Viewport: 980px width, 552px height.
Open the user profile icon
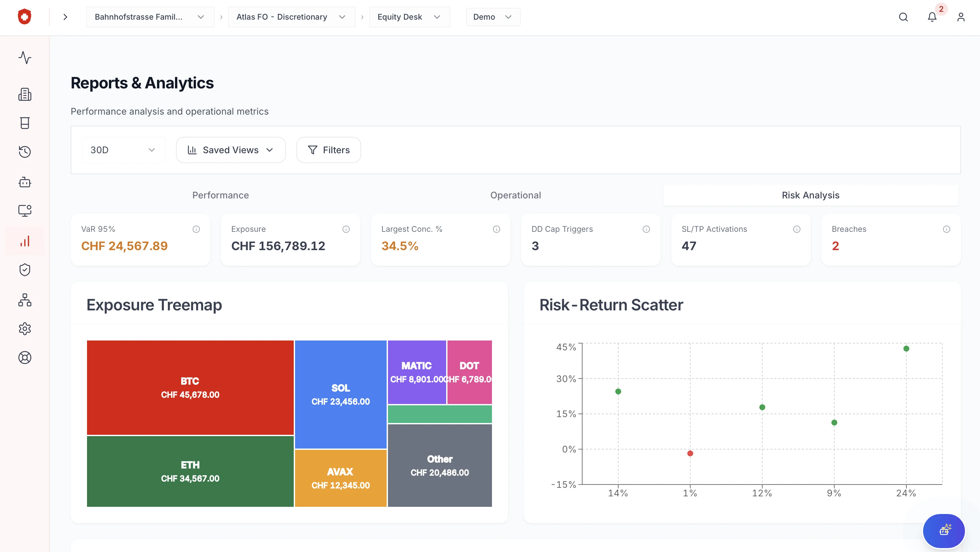[x=961, y=17]
